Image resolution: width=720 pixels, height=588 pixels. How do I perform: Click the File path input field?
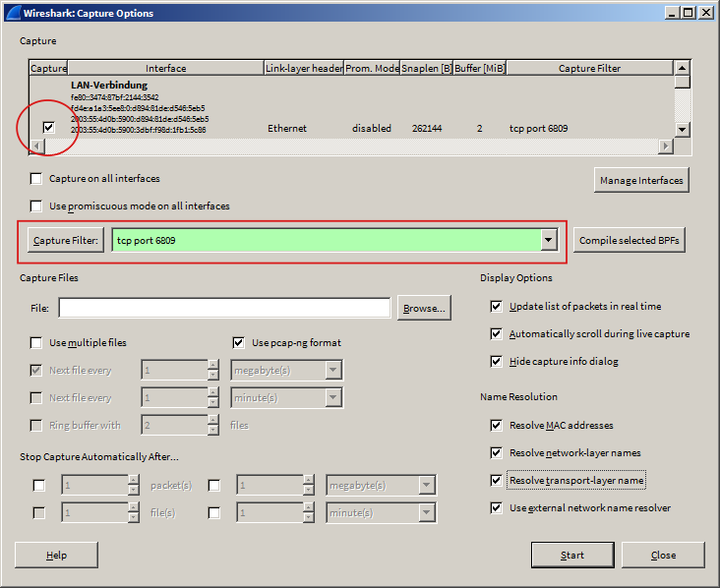(x=224, y=308)
